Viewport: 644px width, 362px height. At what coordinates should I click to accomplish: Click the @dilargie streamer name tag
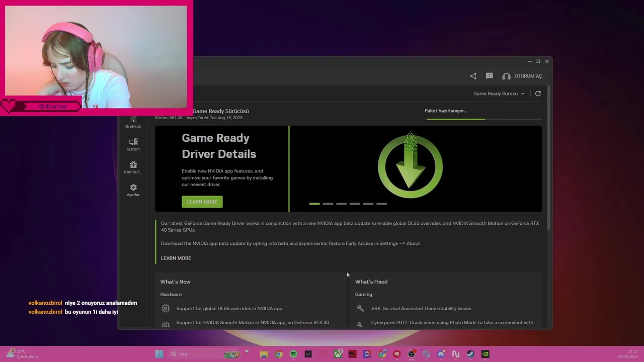tap(53, 107)
